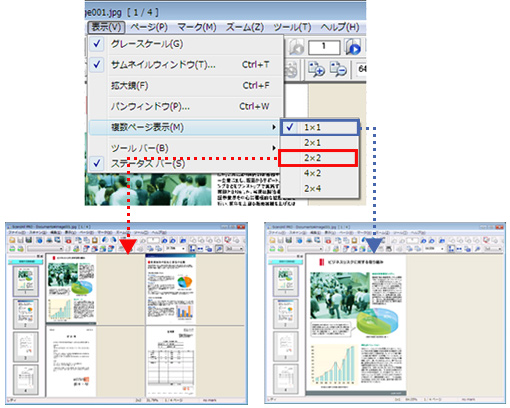The image size is (510, 408).
Task: Click scanner settings globe icon in 2×2 window
Action: (x=39, y=240)
